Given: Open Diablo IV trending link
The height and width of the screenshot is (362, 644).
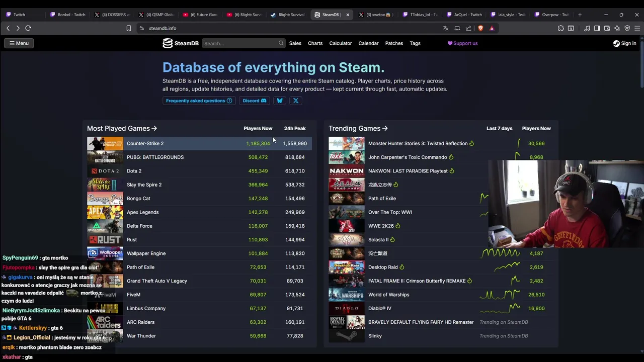Looking at the screenshot, I should point(380,308).
